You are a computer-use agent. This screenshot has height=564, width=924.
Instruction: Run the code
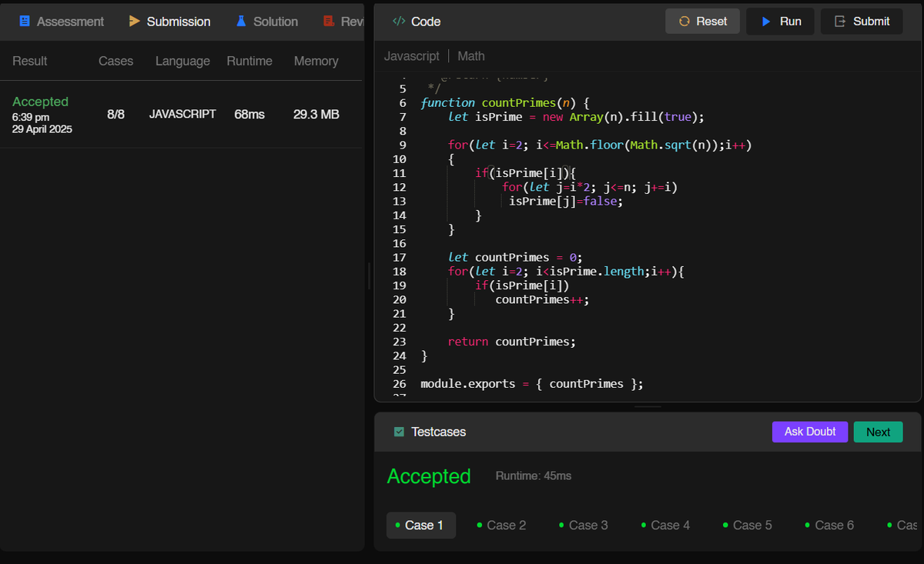(781, 22)
